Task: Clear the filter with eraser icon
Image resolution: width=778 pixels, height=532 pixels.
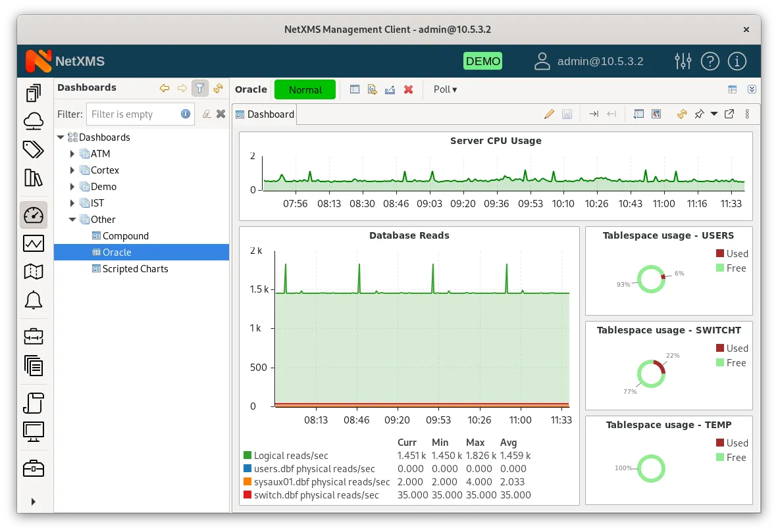Action: coord(207,114)
